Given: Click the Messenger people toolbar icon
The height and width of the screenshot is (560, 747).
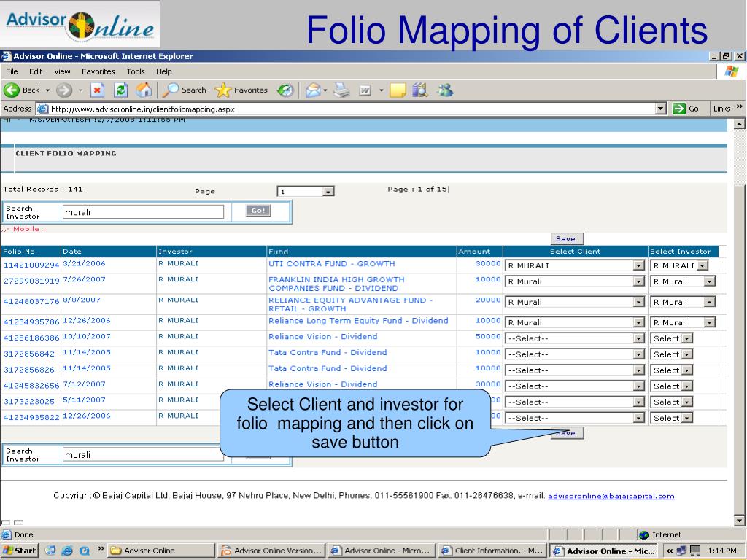Looking at the screenshot, I should click(x=446, y=90).
